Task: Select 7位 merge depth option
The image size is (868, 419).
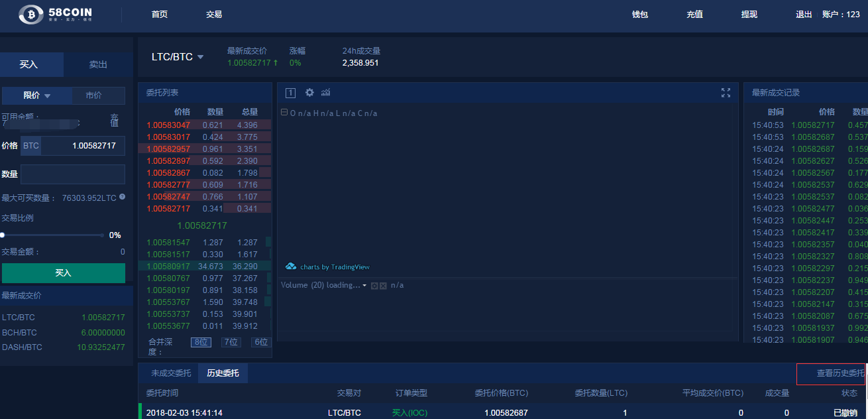Action: [x=231, y=342]
